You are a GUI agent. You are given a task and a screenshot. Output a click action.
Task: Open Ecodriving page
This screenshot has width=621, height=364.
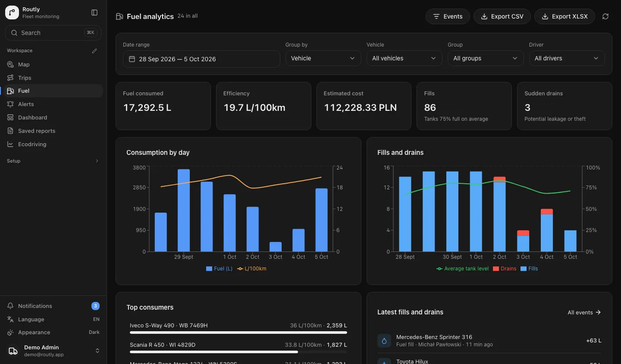pos(53,144)
